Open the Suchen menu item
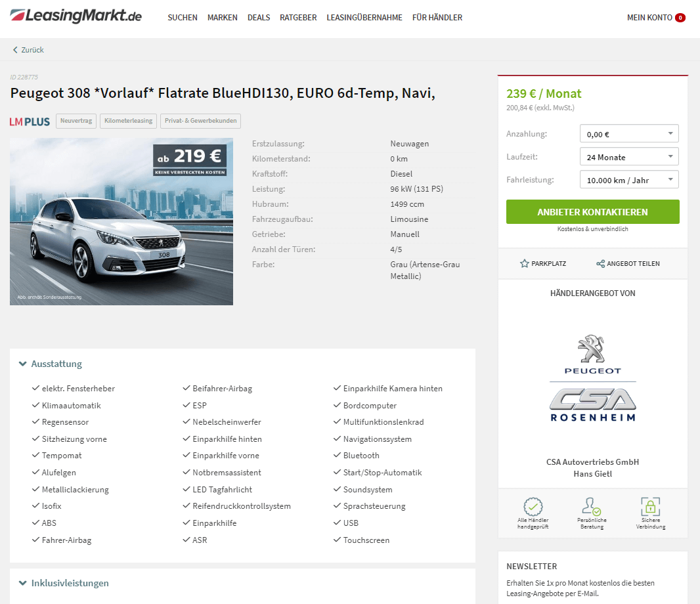This screenshot has height=604, width=700. (x=183, y=18)
